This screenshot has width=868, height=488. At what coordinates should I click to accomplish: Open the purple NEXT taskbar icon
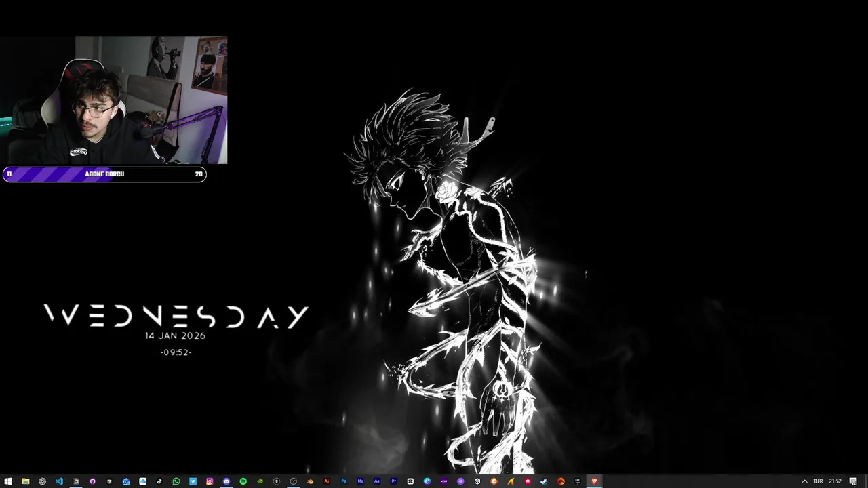click(444, 481)
